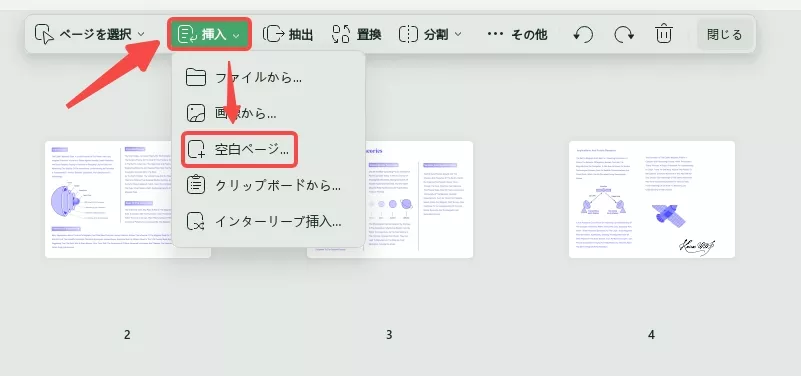
Task: Rotate pages counterclockwise icon
Action: coord(583,34)
